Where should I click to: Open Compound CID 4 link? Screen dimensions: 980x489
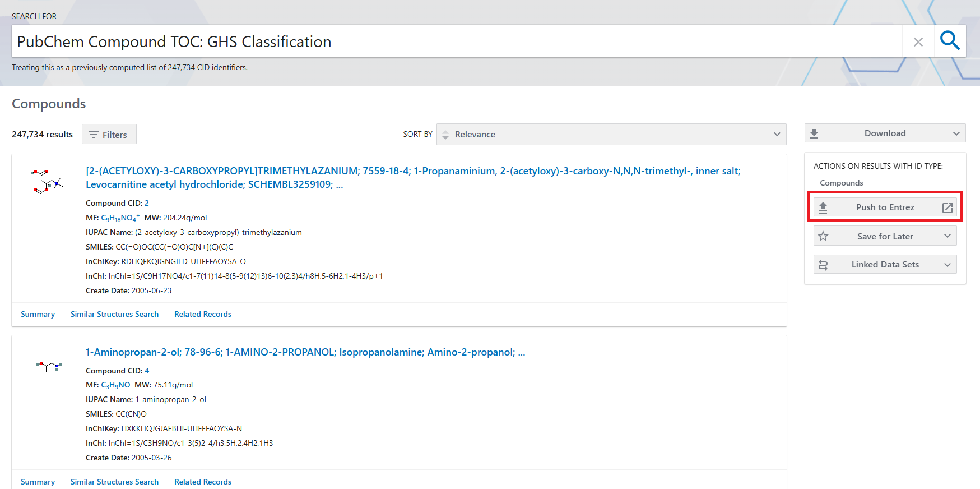147,371
